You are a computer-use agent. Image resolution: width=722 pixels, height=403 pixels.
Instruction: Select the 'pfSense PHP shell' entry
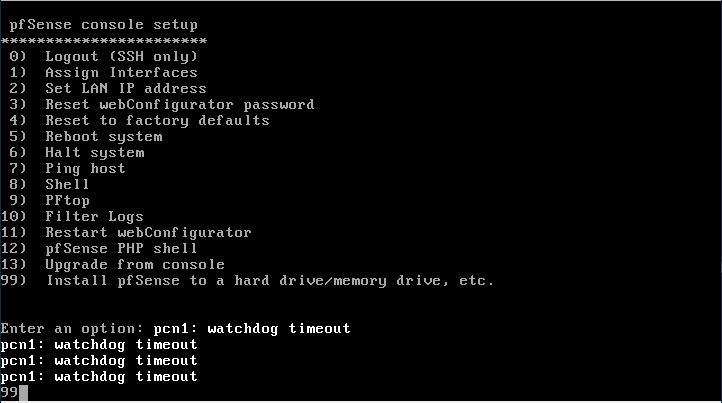[x=99, y=249]
